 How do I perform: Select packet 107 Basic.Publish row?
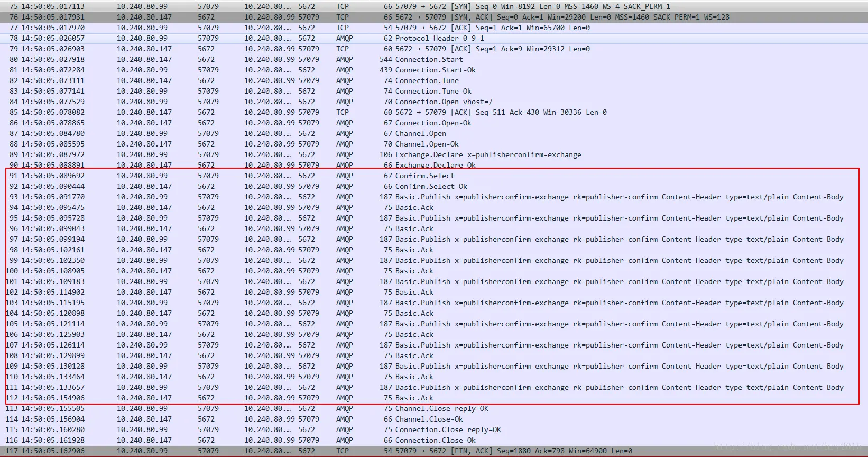tap(434, 345)
